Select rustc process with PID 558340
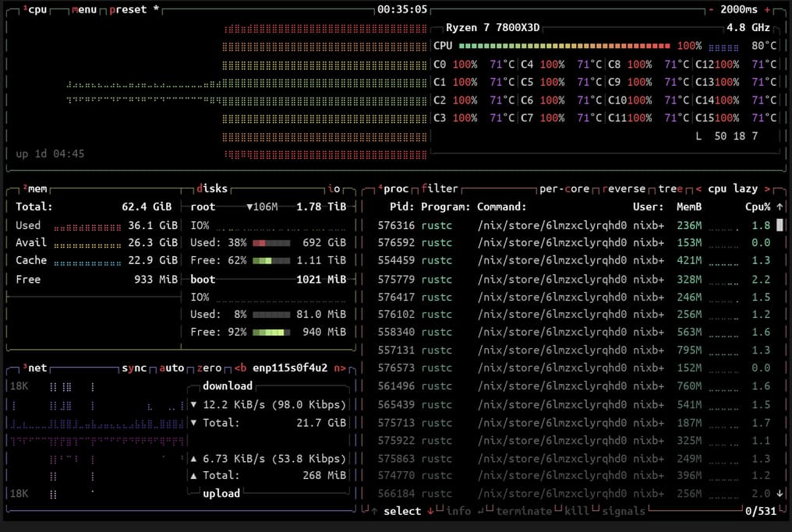 (574, 332)
